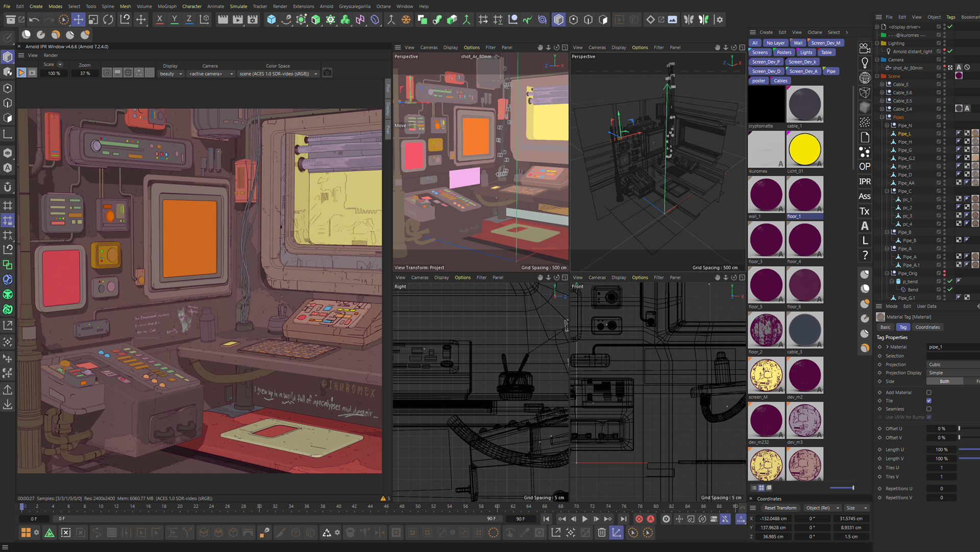Viewport: 980px width, 552px height.
Task: Expand the Cable_E object hierarchy
Action: [882, 84]
